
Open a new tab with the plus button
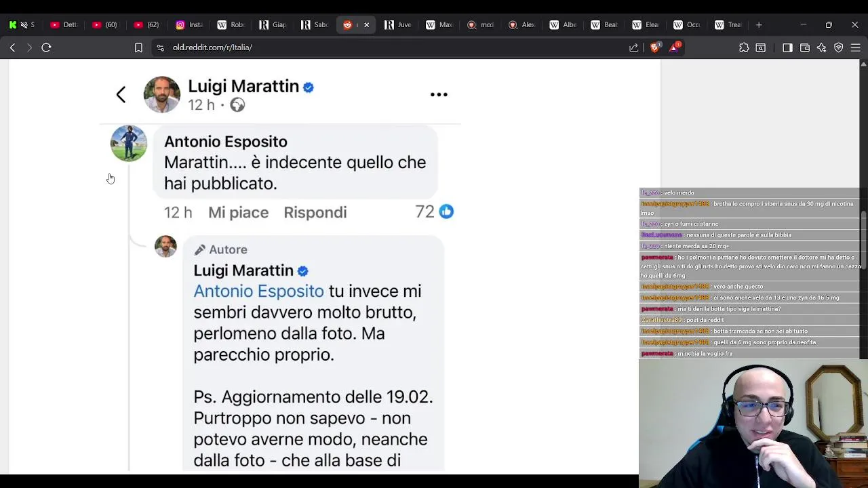pos(759,24)
